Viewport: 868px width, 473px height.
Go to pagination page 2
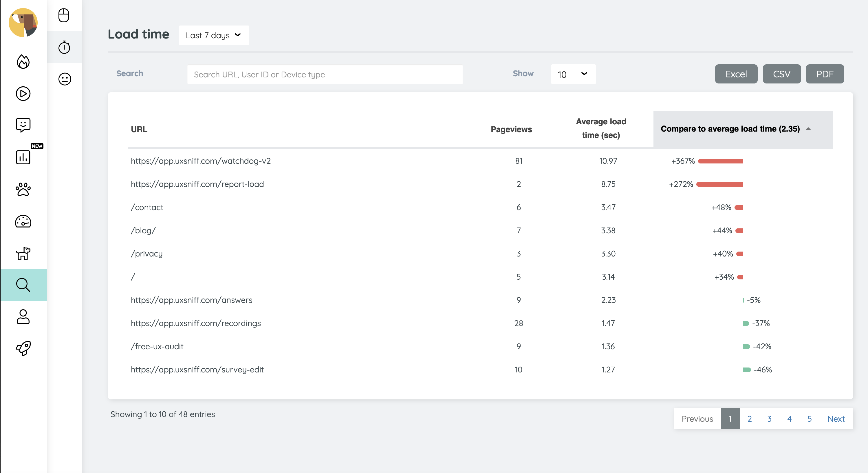coord(749,419)
